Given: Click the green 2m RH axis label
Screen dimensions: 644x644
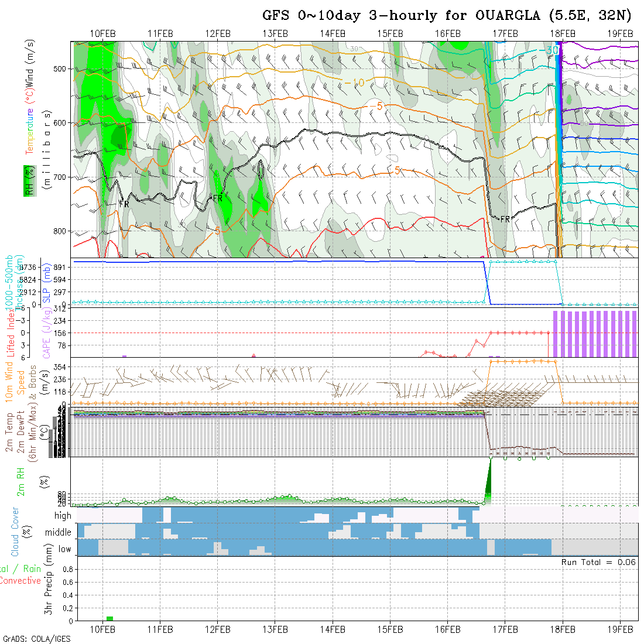Looking at the screenshot, I should [x=20, y=481].
